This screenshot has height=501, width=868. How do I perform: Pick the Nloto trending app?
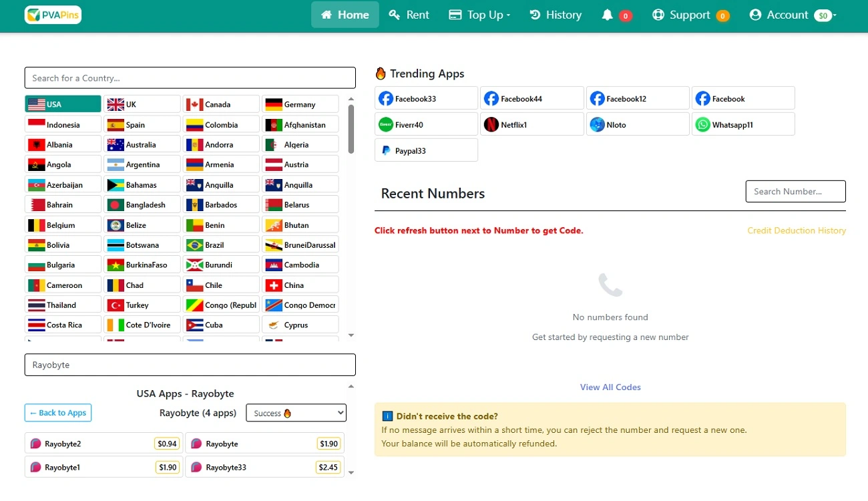pos(638,124)
